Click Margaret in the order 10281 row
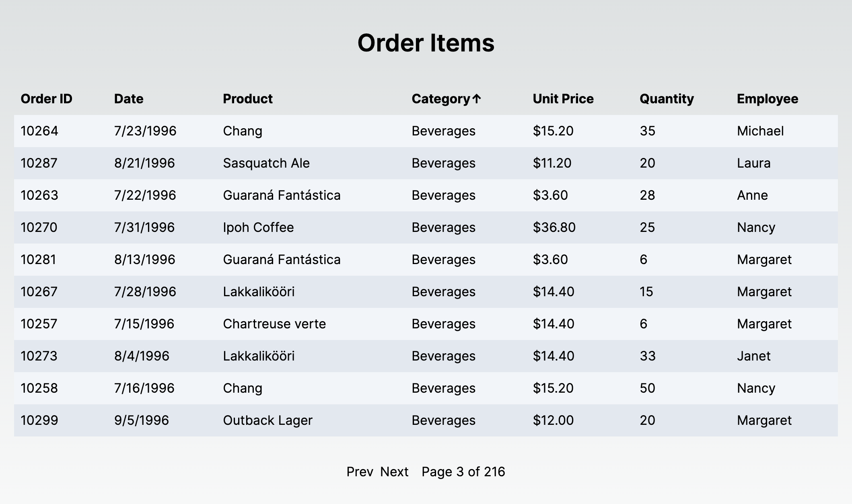 [764, 259]
